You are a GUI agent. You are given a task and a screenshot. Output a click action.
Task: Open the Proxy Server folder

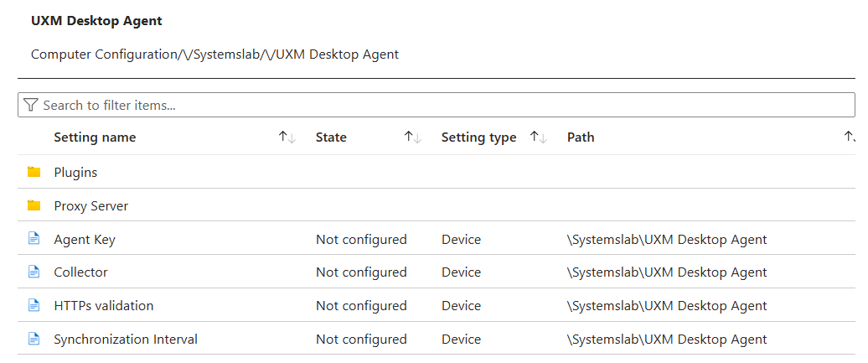point(90,206)
